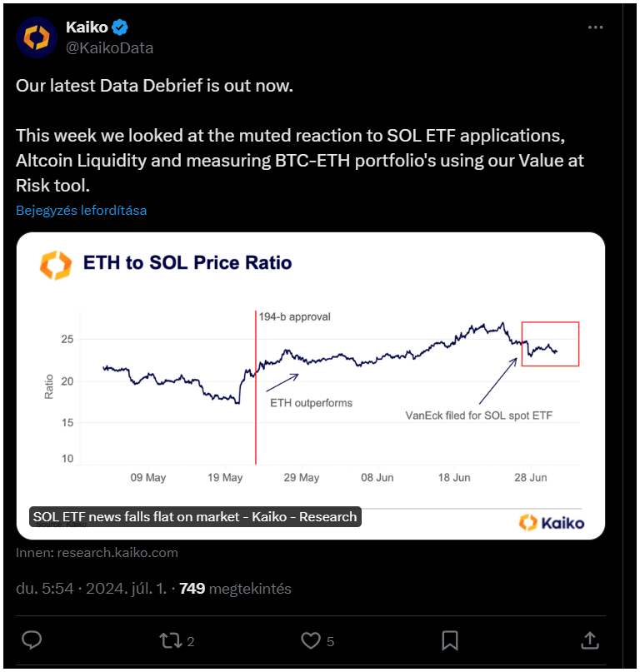
Task: Open the Kaiko display name
Action: click(87, 27)
